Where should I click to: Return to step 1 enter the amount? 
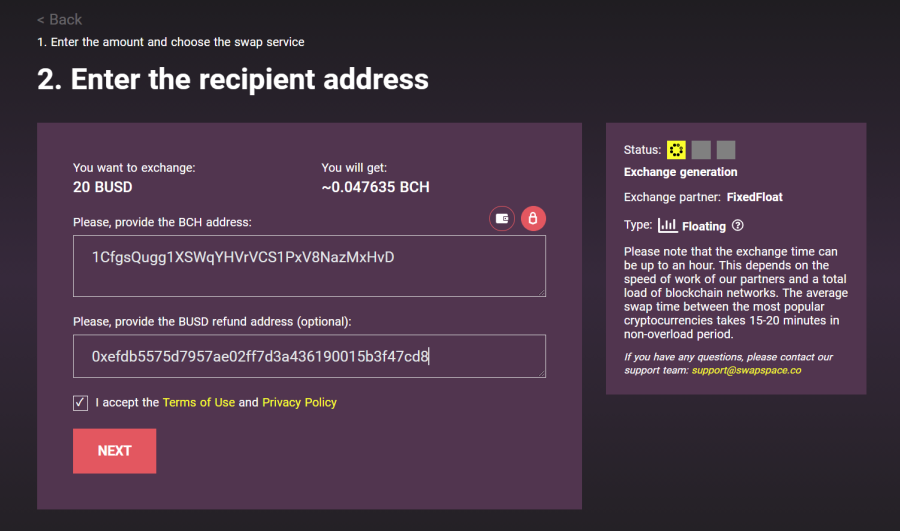170,42
